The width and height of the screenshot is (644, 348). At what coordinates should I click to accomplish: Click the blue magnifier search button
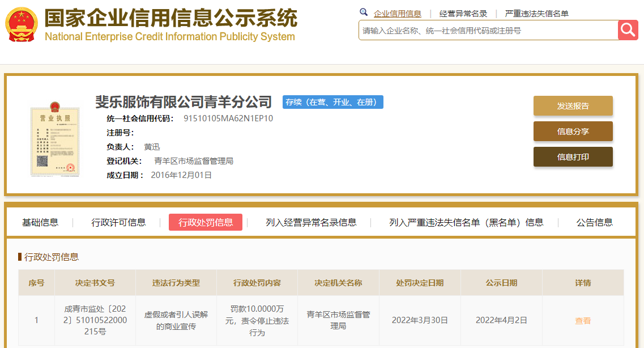tap(628, 30)
